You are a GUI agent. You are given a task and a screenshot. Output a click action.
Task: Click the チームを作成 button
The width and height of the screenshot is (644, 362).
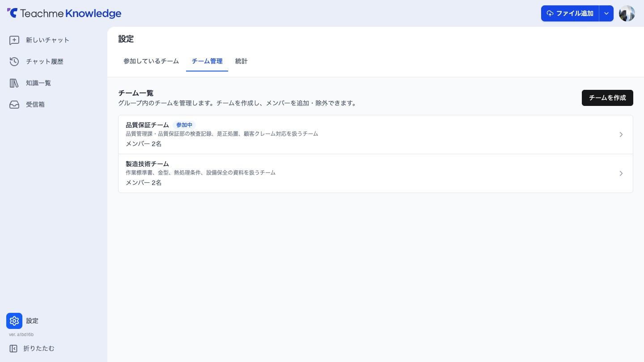tap(607, 98)
